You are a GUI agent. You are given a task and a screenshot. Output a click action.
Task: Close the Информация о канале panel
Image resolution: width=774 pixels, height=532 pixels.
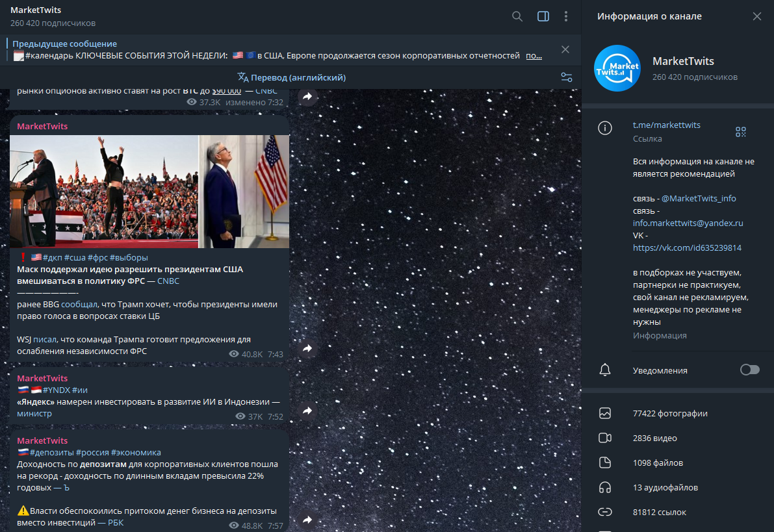pos(756,16)
